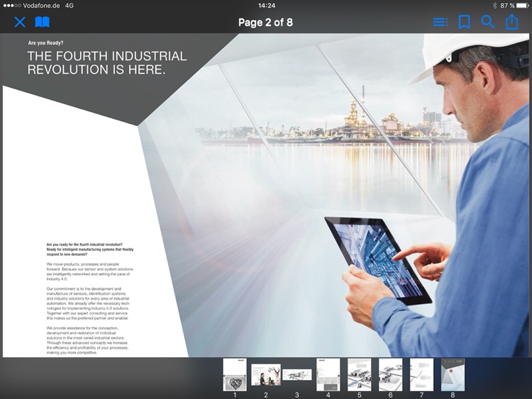The width and height of the screenshot is (532, 399).
Task: Select page 4 thumbnail
Action: (x=328, y=375)
